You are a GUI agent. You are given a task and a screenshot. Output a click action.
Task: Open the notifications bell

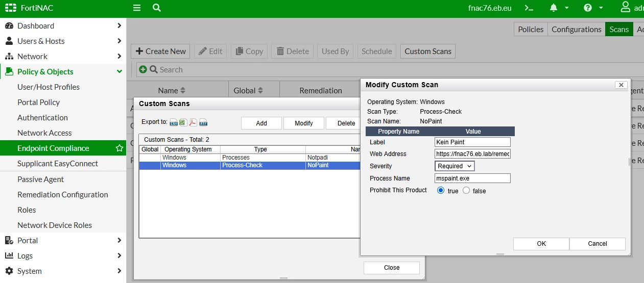(x=554, y=8)
